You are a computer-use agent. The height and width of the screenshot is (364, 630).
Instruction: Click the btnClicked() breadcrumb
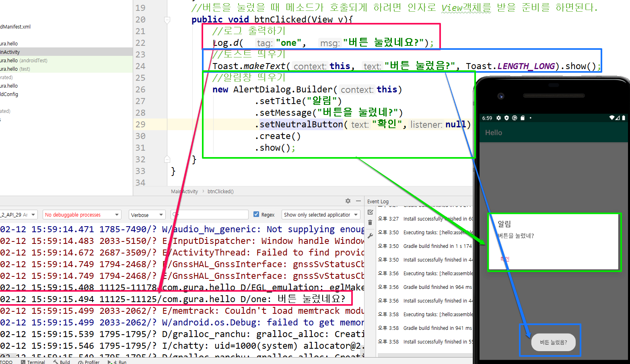coord(220,192)
